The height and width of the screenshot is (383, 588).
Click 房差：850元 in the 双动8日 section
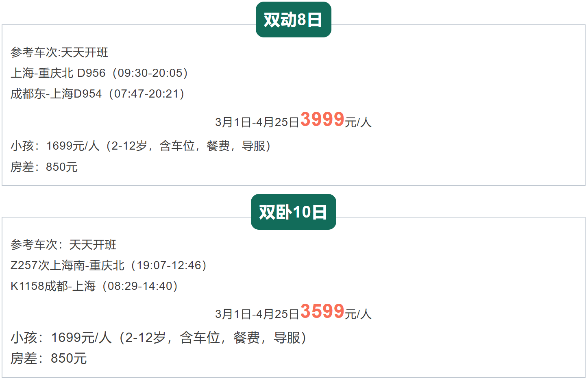coord(44,167)
